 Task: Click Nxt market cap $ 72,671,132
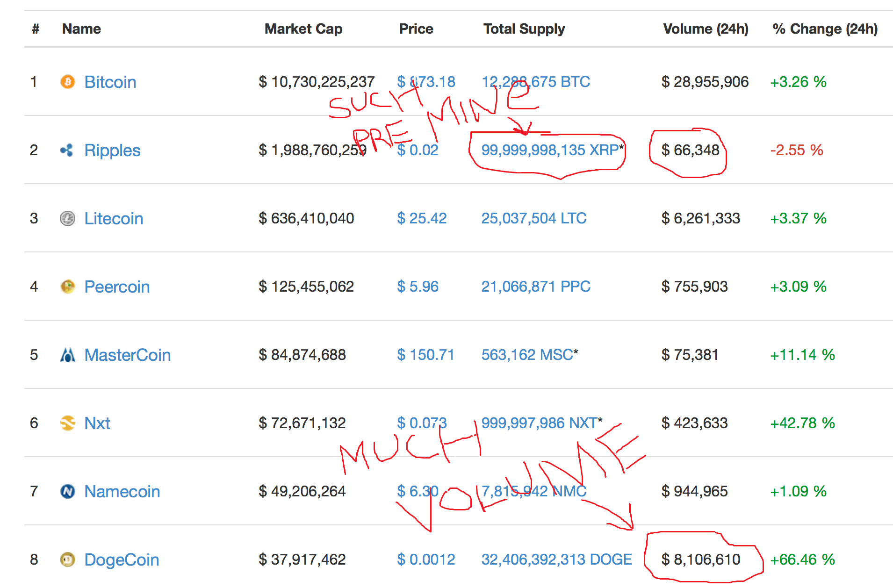[x=302, y=423]
